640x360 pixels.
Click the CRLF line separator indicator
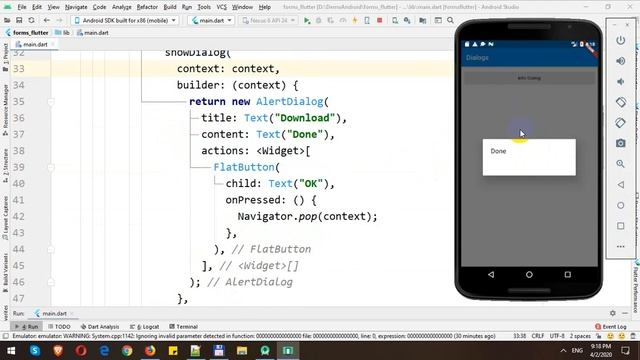(x=538, y=336)
